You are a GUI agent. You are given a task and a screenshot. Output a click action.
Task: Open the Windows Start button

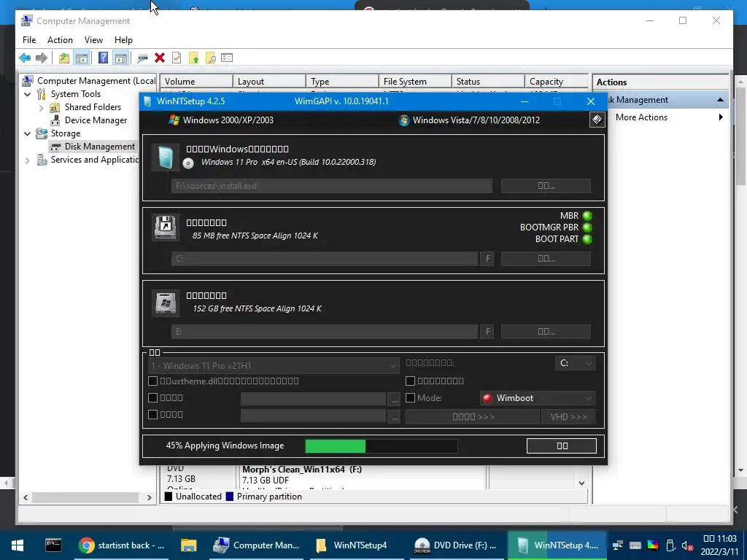pos(18,545)
